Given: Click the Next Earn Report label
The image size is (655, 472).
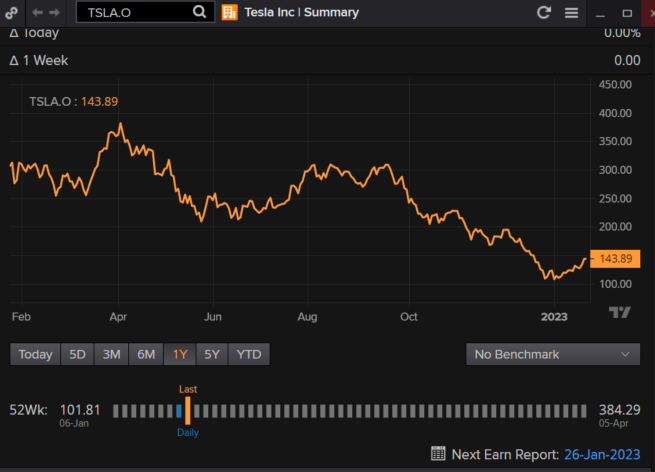Looking at the screenshot, I should pos(505,454).
